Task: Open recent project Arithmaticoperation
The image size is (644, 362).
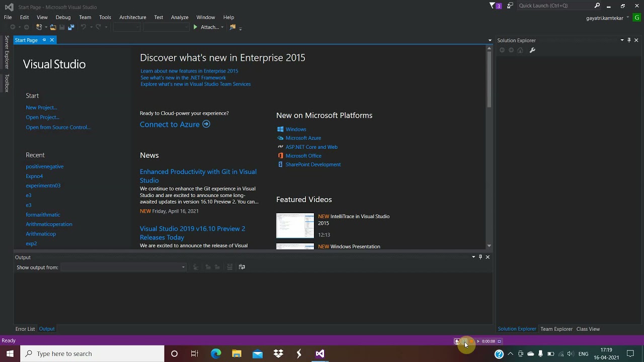Action: tap(49, 224)
